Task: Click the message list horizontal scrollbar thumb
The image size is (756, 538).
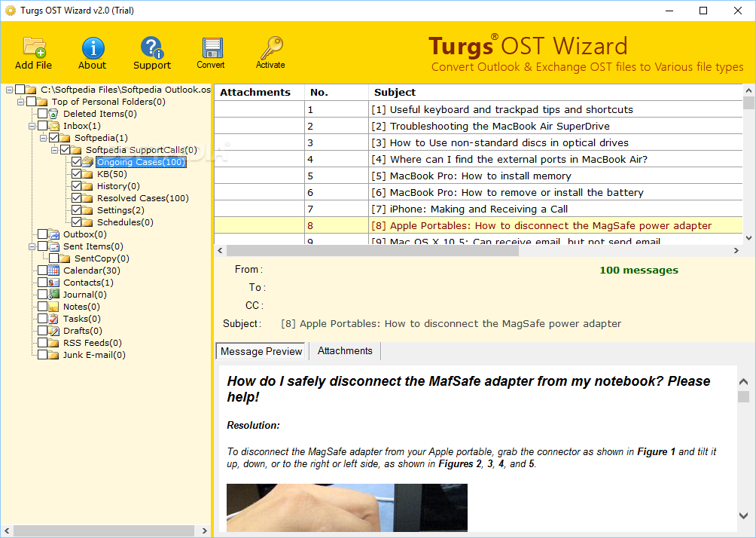Action: pos(372,250)
